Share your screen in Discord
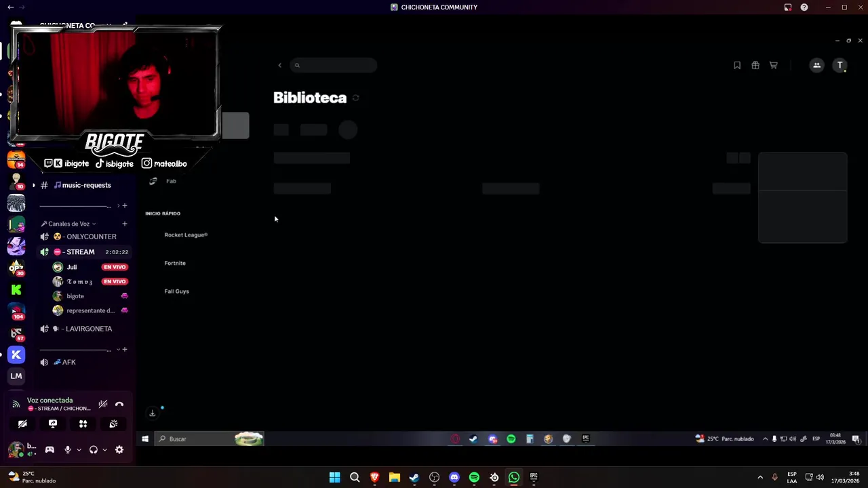 click(53, 424)
